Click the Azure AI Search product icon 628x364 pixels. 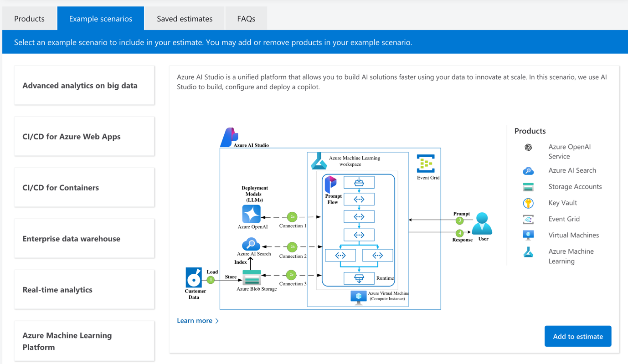528,171
